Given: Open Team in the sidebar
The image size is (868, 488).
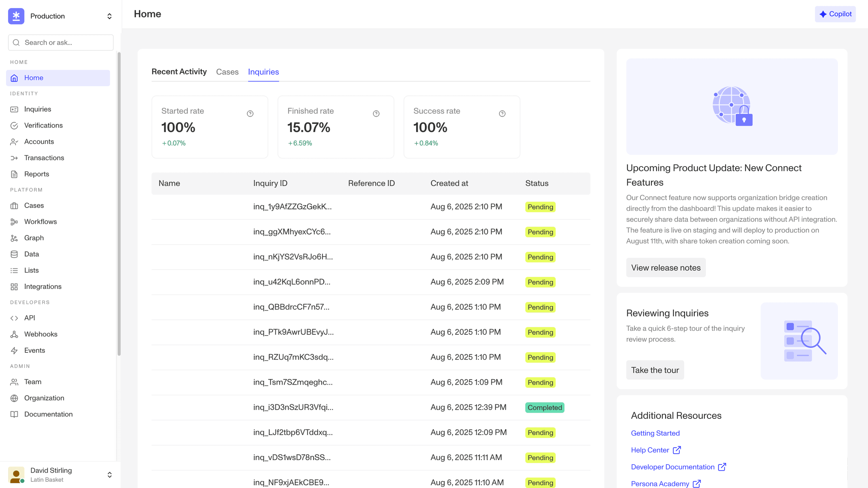Looking at the screenshot, I should click(58, 382).
